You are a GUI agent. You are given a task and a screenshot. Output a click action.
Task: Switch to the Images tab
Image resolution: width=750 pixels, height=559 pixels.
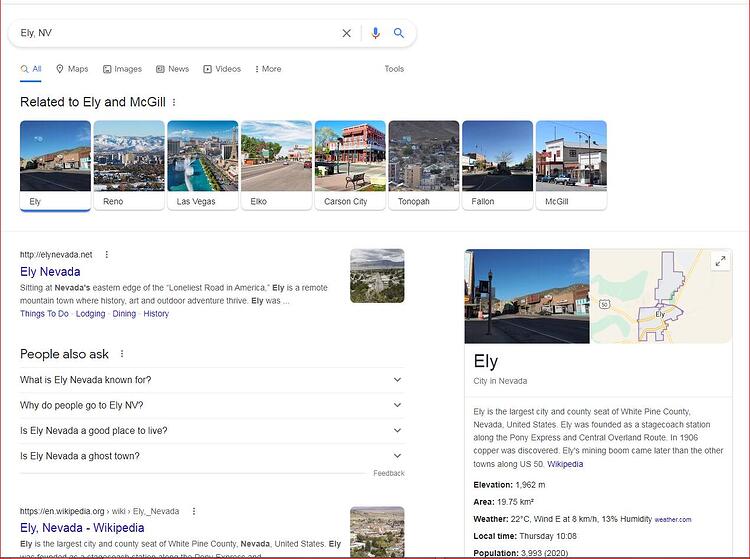click(122, 69)
